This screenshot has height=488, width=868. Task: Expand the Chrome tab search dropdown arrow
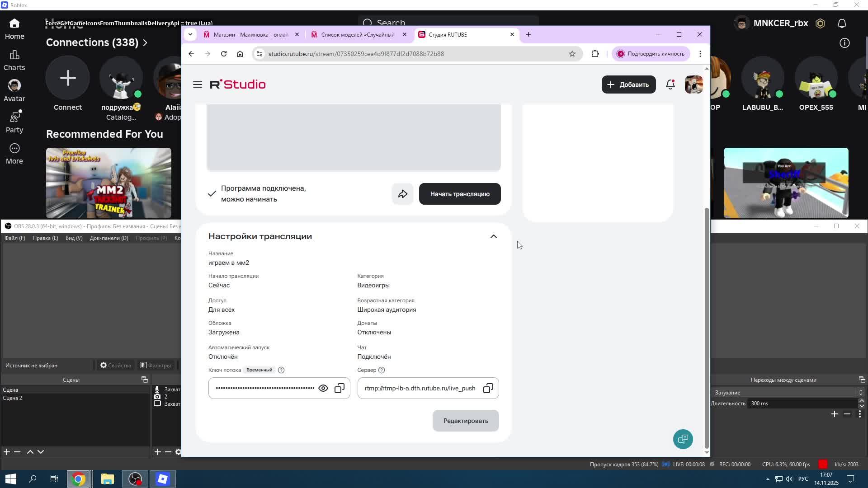pos(190,34)
